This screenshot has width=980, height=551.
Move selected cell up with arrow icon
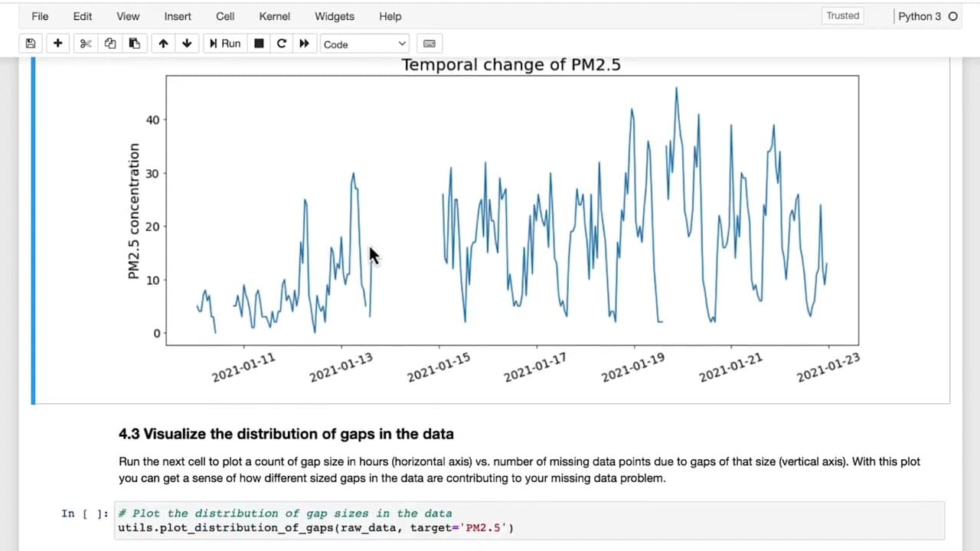[x=163, y=44]
